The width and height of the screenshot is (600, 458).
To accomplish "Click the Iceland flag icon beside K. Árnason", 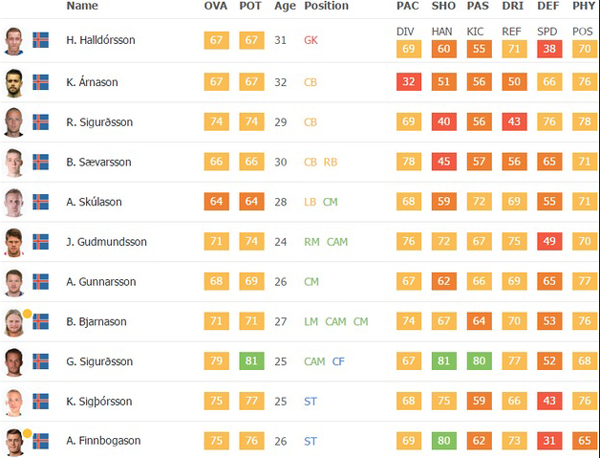I will (41, 82).
